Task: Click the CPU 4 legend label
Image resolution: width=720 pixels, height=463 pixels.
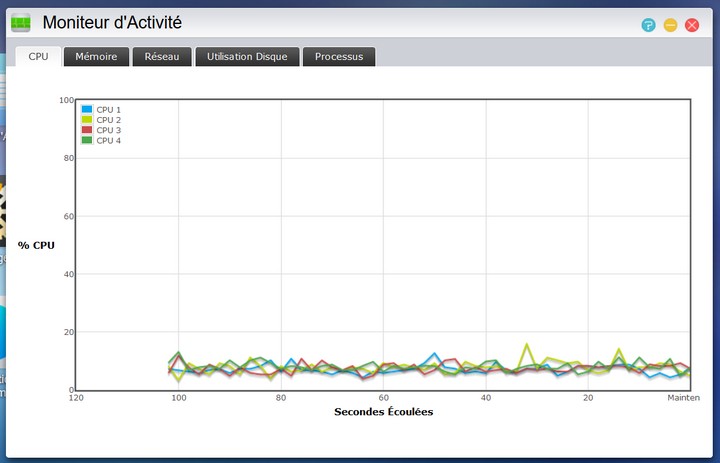Action: (x=109, y=141)
